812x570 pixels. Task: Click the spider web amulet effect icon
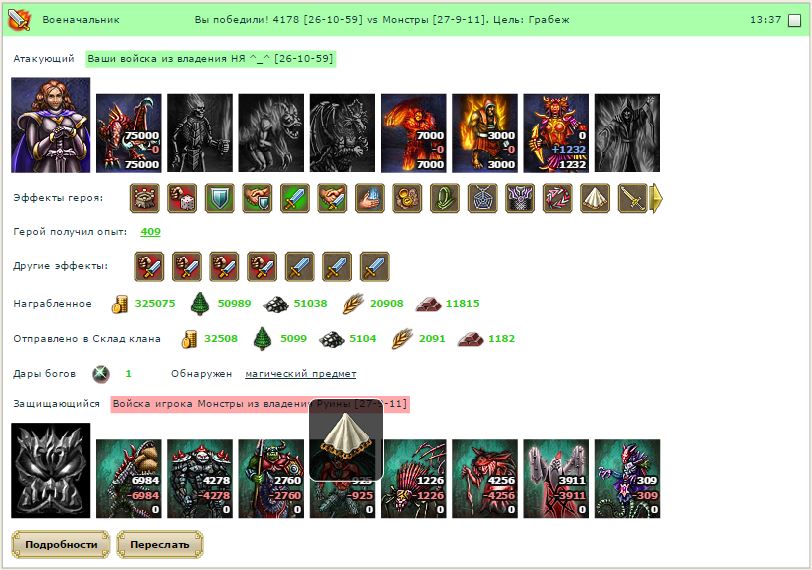[x=482, y=198]
